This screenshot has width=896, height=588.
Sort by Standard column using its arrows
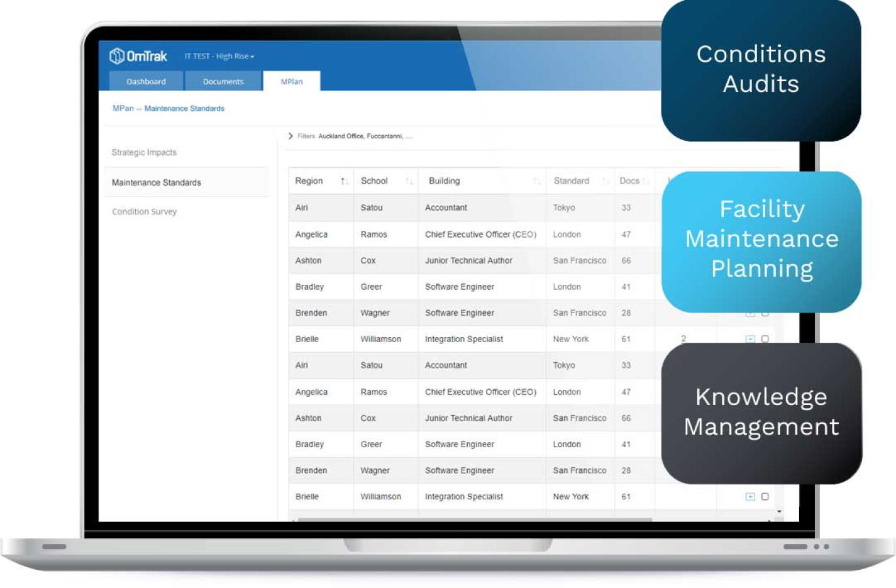click(x=605, y=181)
